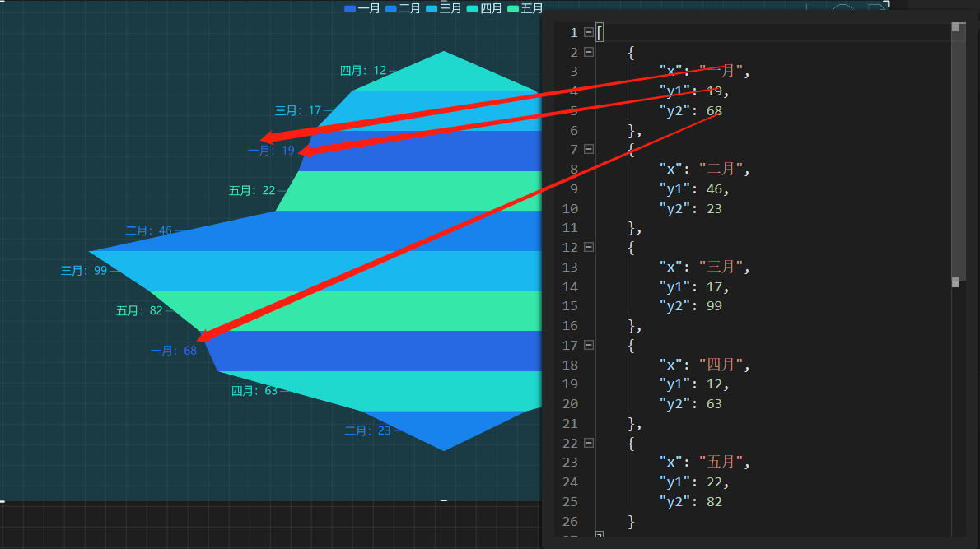Place cursor on "x": "三月" line
The height and width of the screenshot is (549, 980).
pos(704,267)
